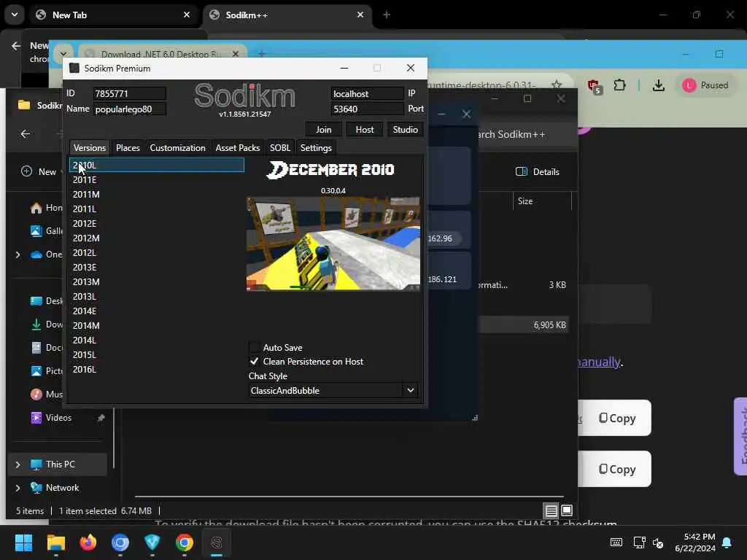
Task: Expand the OneDrive tree item
Action: point(18,254)
